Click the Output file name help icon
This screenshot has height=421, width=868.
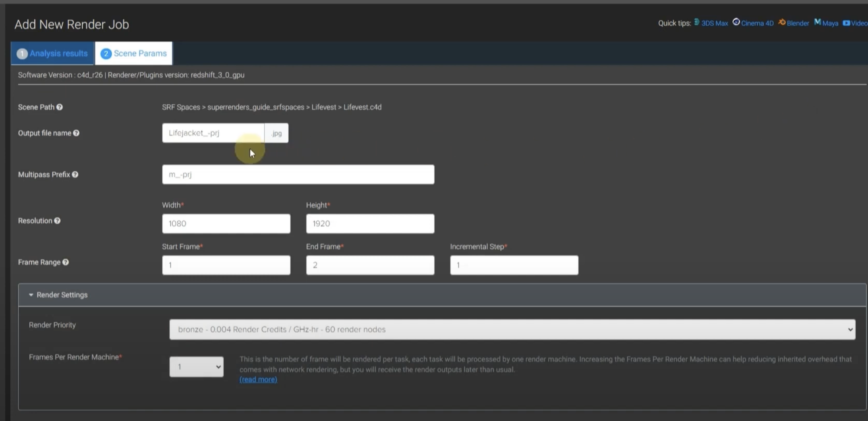click(76, 133)
